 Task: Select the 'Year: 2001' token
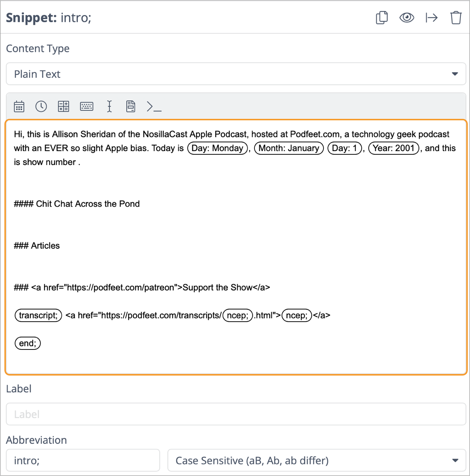[394, 148]
